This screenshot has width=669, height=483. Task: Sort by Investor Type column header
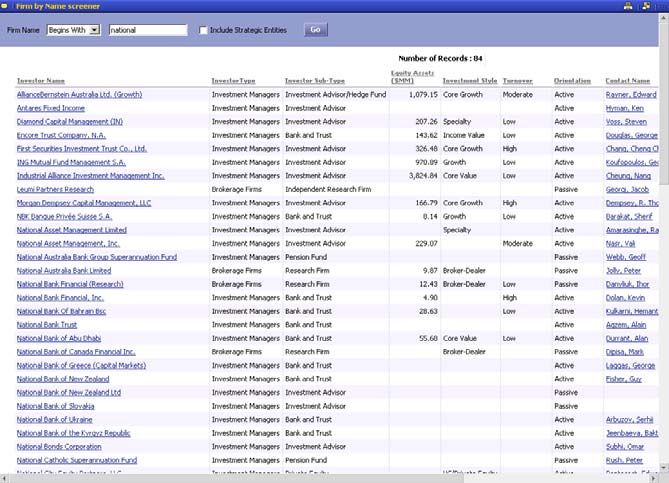[x=233, y=81]
